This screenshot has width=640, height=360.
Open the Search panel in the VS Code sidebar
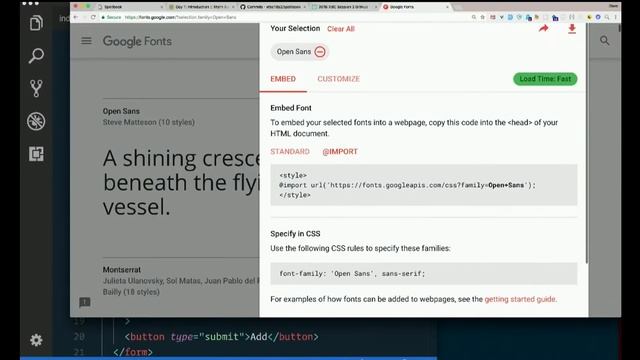click(36, 56)
